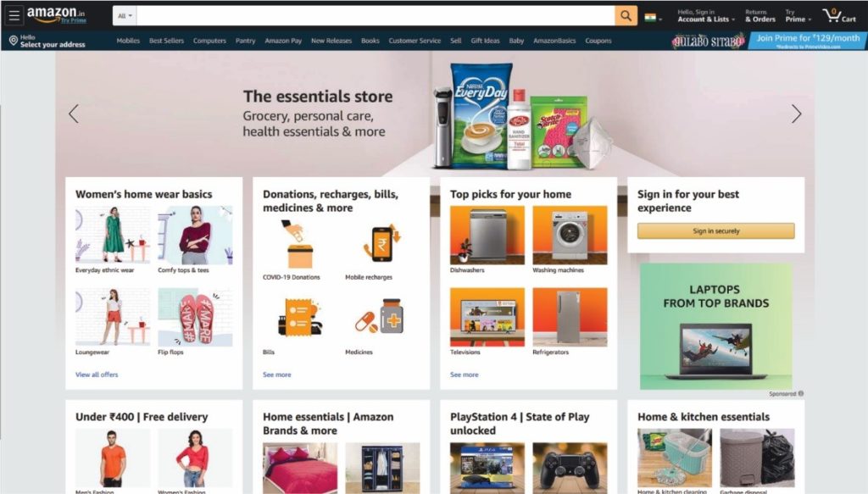Advance the banner with right arrow
The width and height of the screenshot is (868, 494).
coord(796,114)
